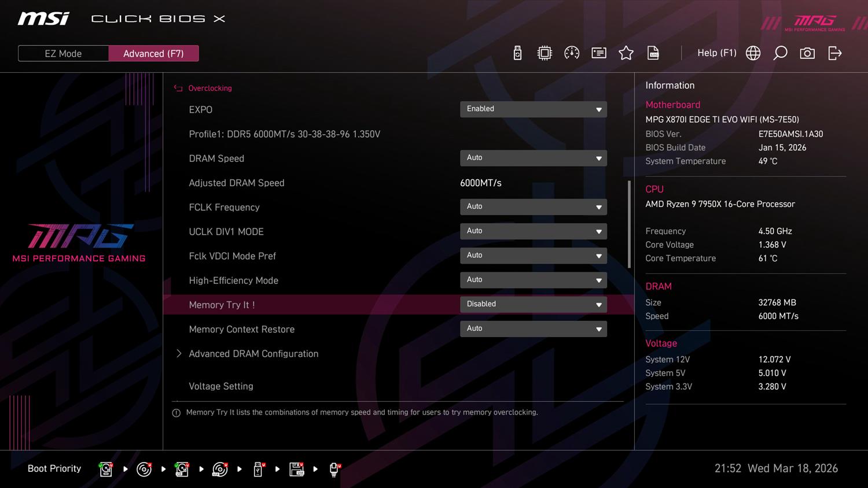Select the Advanced (F7) tab
This screenshot has width=868, height=488.
pyautogui.click(x=153, y=54)
